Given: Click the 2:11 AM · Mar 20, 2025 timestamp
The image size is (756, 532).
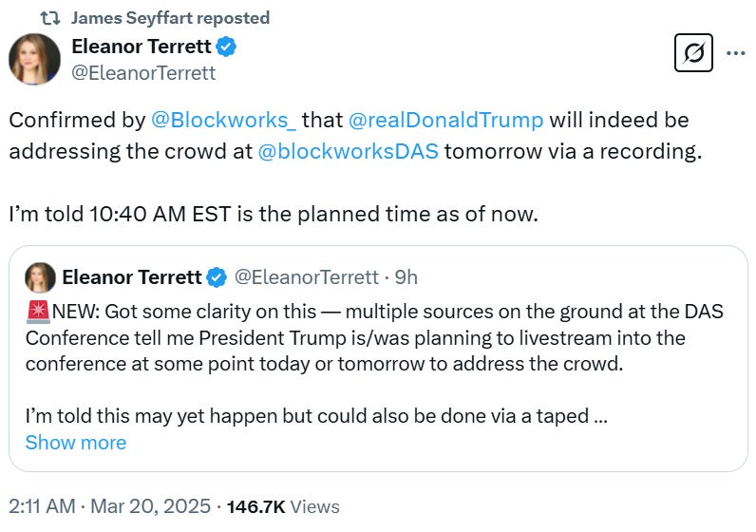Looking at the screenshot, I should pos(109,506).
